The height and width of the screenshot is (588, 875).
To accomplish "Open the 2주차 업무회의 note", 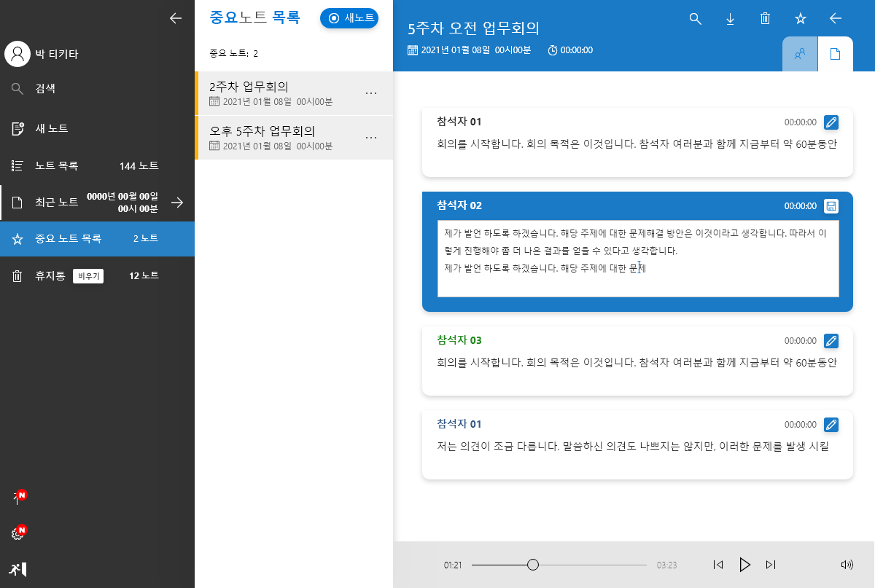I will click(294, 93).
